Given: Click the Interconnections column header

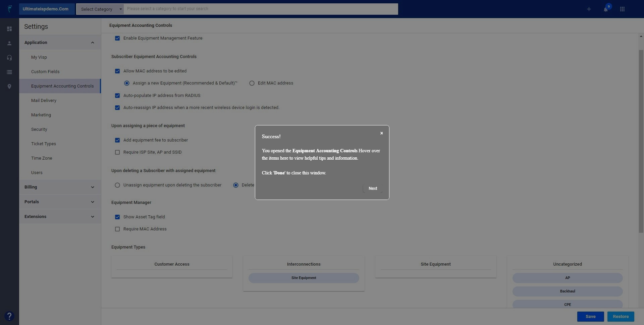Looking at the screenshot, I should point(304,264).
